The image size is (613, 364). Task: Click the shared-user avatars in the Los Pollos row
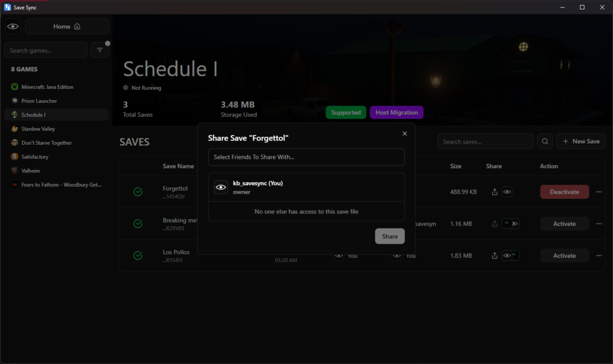pos(510,256)
